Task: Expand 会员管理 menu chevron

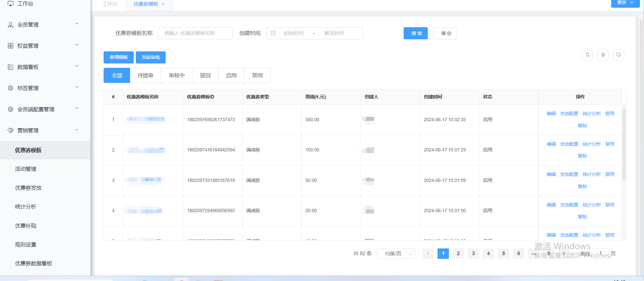Action: coord(77,24)
